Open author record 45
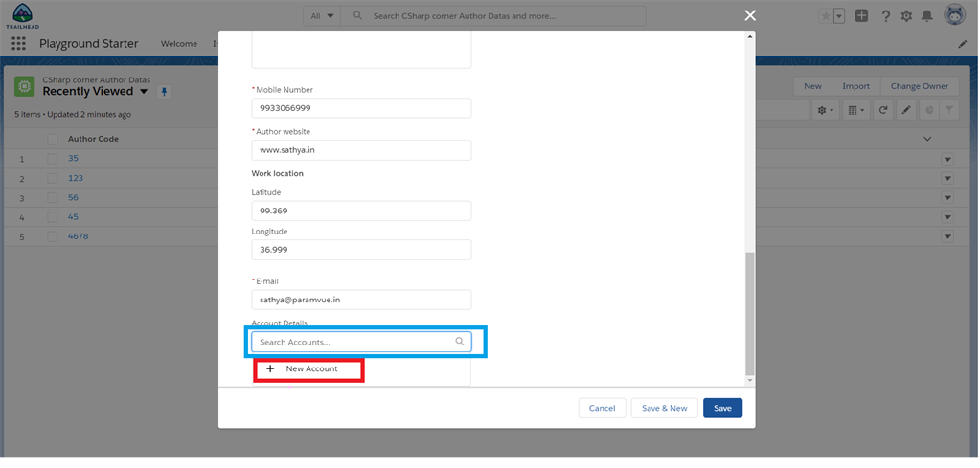Viewport: 980px width, 468px height. tap(73, 217)
